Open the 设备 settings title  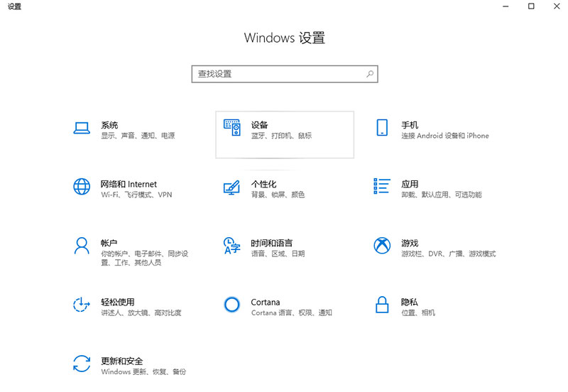[259, 125]
